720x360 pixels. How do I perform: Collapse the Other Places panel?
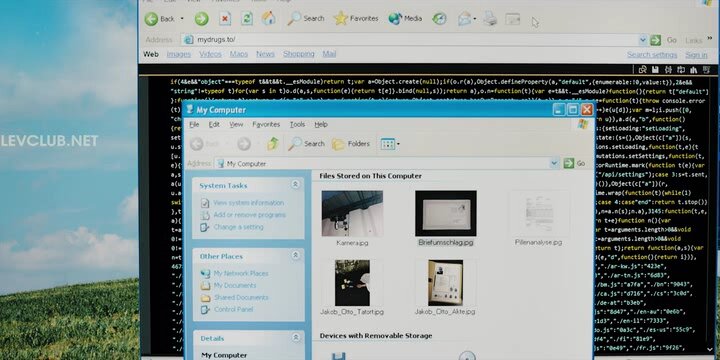pos(295,255)
